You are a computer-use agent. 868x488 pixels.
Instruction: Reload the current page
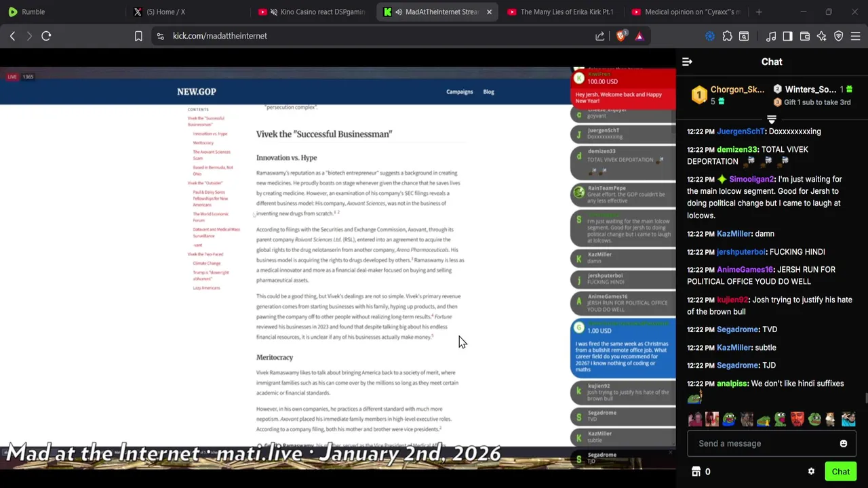pos(46,36)
